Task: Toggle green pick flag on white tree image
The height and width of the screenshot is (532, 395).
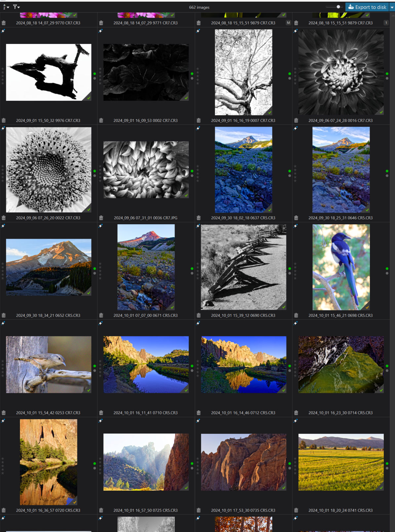Action: 290,74
